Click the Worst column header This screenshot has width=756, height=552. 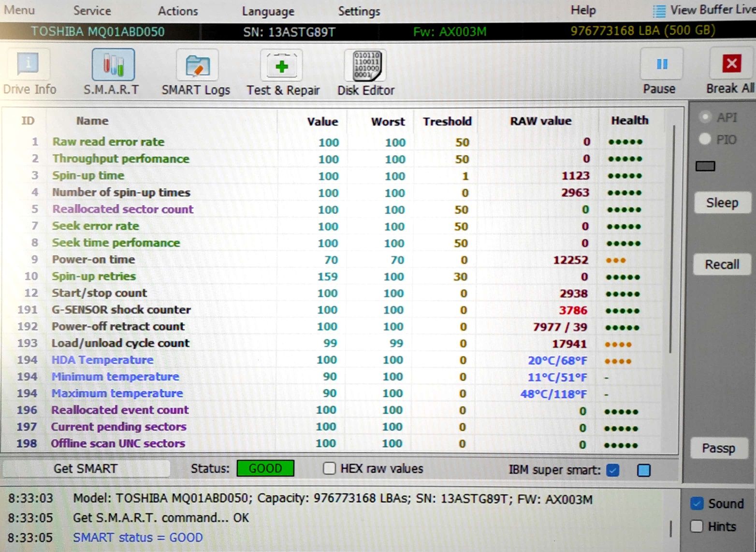[x=388, y=121]
